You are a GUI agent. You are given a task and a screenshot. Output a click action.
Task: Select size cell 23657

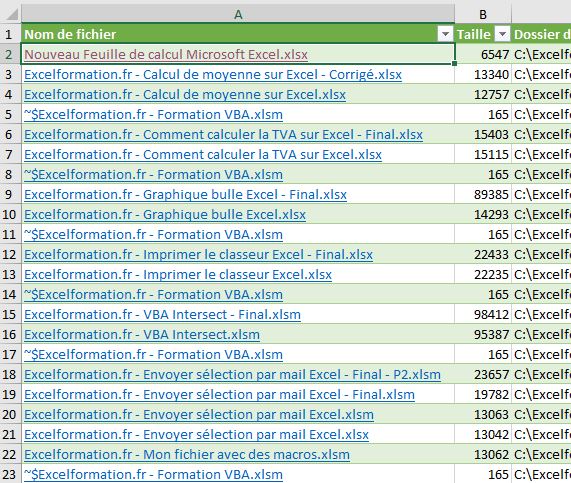(483, 375)
